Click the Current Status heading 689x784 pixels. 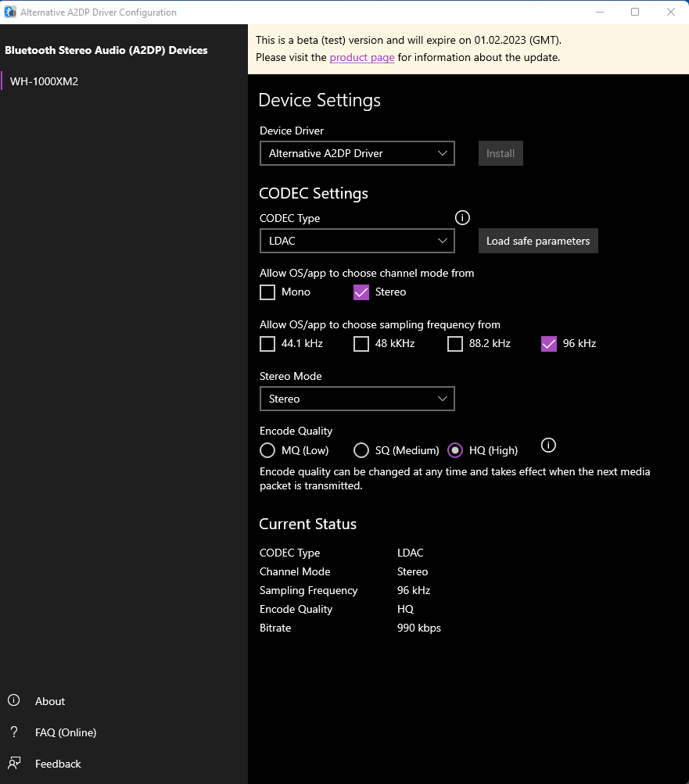[x=307, y=524]
